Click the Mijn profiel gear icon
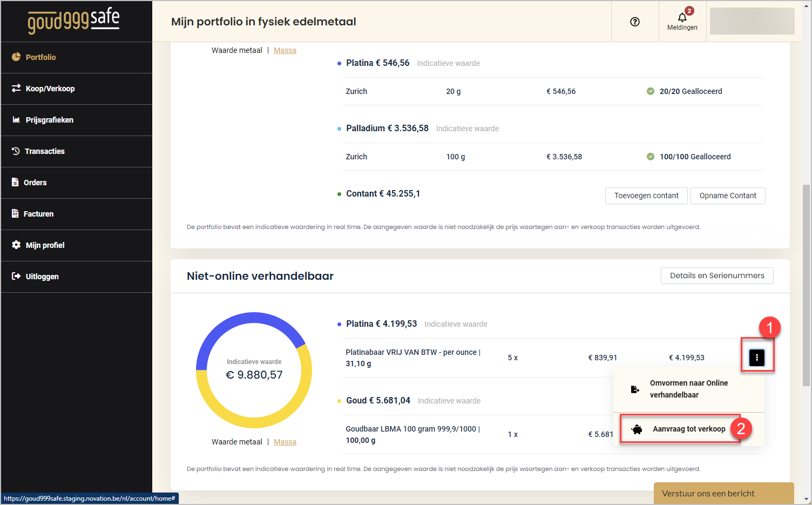Viewport: 812px width, 505px height. (x=16, y=245)
